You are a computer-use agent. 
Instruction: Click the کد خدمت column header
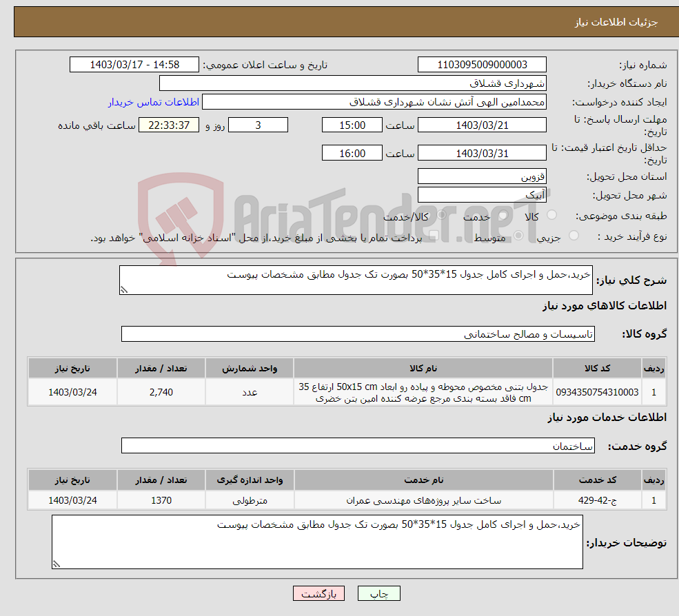point(597,480)
